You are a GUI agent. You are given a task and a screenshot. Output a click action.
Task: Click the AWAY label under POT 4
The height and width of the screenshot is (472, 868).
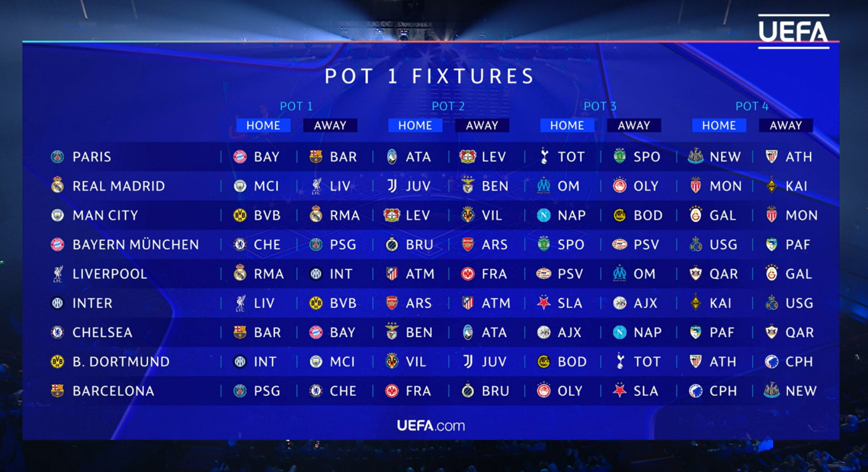785,126
